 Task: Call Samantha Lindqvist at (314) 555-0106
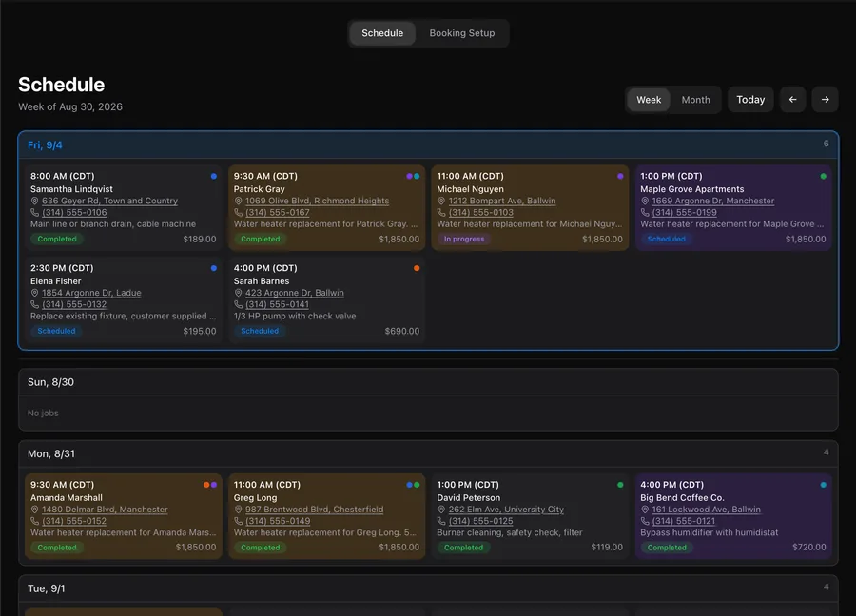[x=74, y=212]
